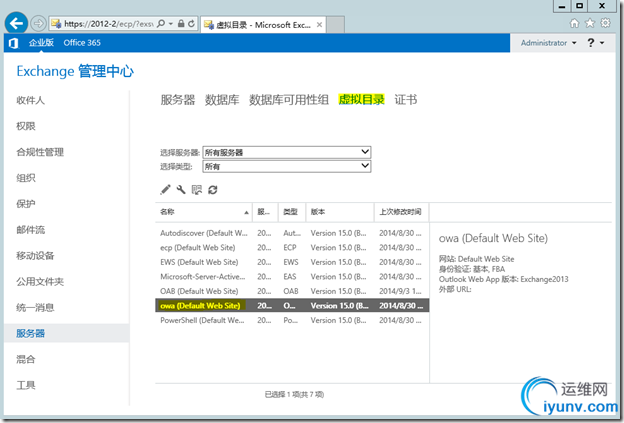Click the padlock security icon in address bar
The image size is (624, 423).
pos(181,23)
